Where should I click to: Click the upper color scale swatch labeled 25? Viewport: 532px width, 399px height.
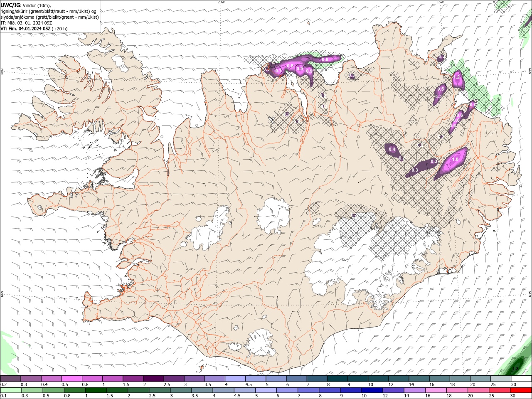point(501,378)
